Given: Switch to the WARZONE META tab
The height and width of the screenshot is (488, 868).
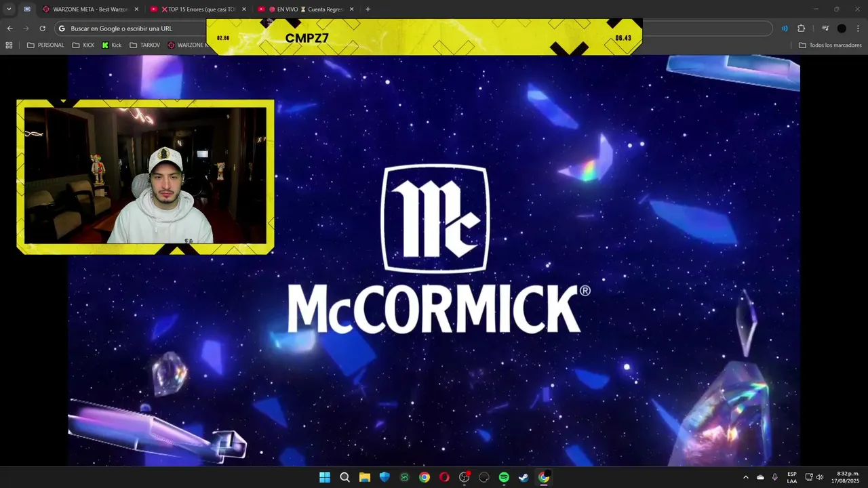Looking at the screenshot, I should [x=90, y=9].
